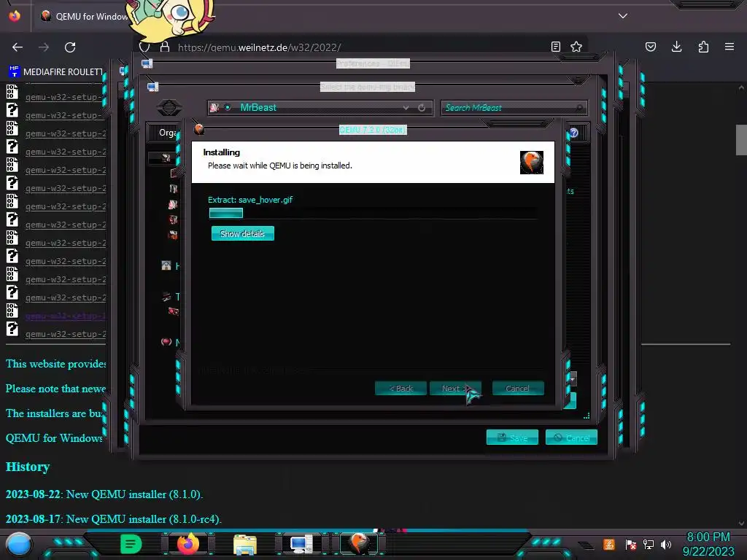The height and width of the screenshot is (560, 747).
Task: Open Firefox from the taskbar
Action: pyautogui.click(x=188, y=544)
